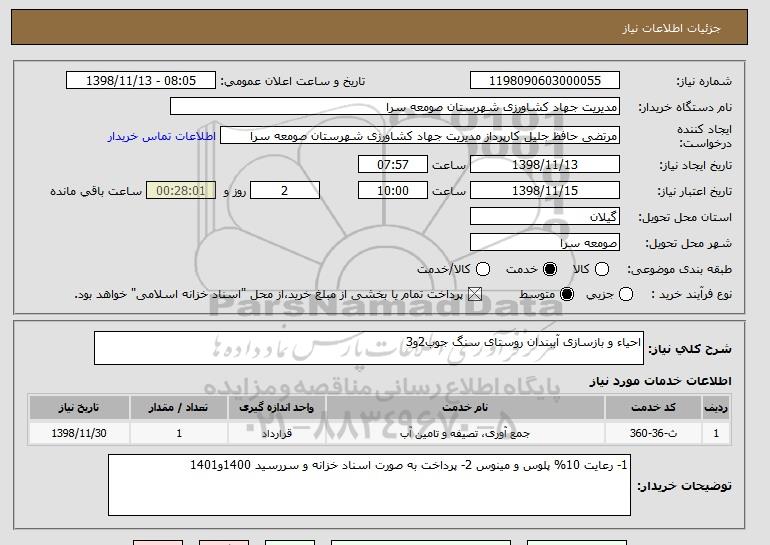Click the creation time field 07:57
Viewport: 770px width, 545px height.
pyautogui.click(x=393, y=164)
